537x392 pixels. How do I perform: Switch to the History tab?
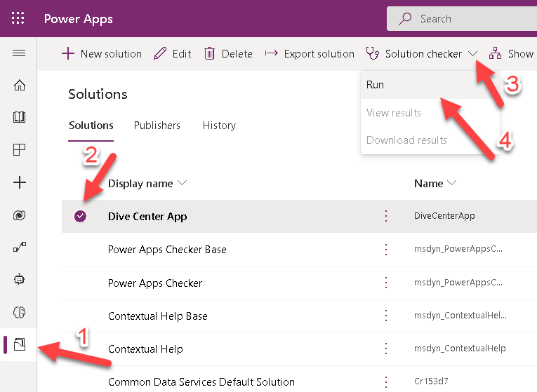219,126
